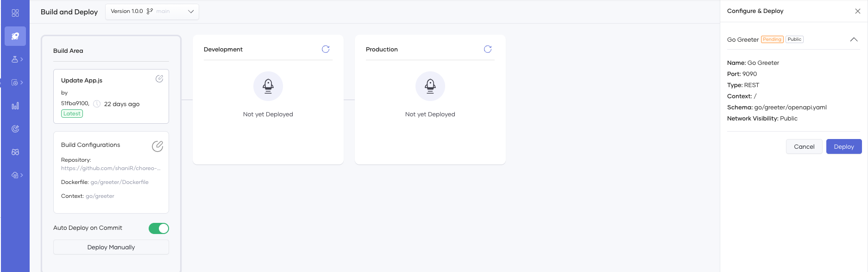Image resolution: width=868 pixels, height=272 pixels.
Task: Close the Configure & Deploy panel
Action: click(x=858, y=11)
